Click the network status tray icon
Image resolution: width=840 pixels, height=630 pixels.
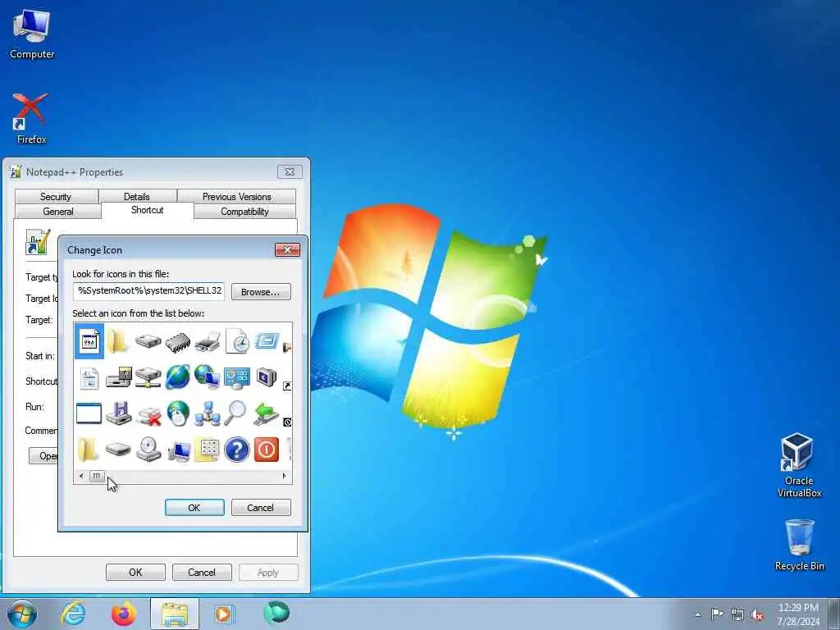tap(737, 614)
